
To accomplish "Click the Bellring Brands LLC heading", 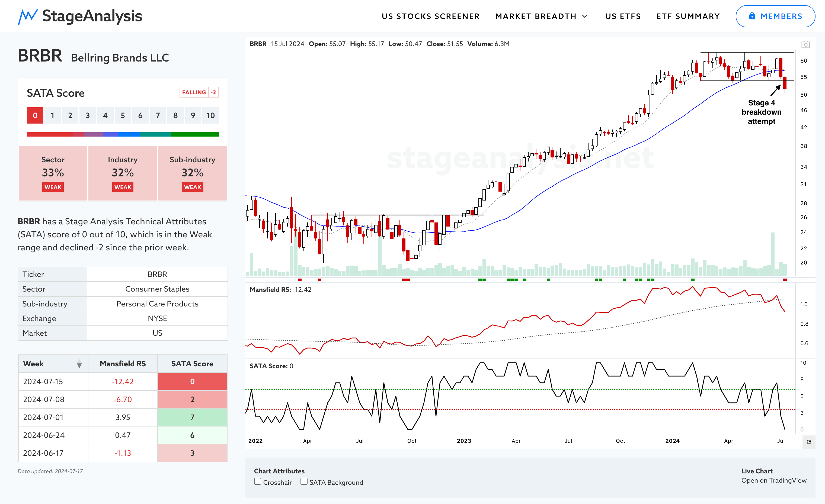I will (120, 58).
